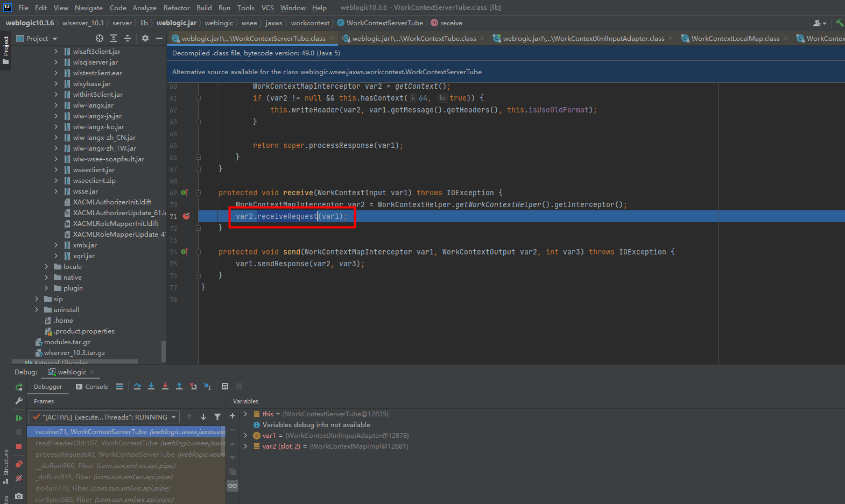
Task: Expand the wseeclient.jar node
Action: (x=56, y=170)
